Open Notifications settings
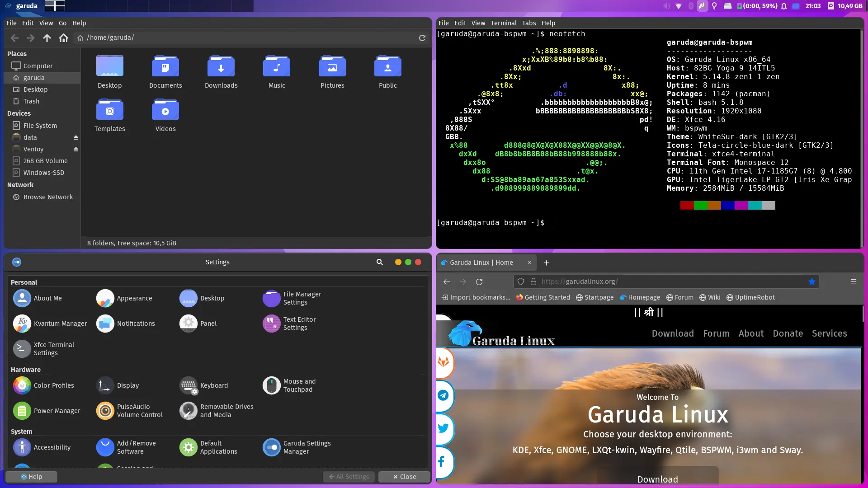This screenshot has width=868, height=488. (126, 324)
